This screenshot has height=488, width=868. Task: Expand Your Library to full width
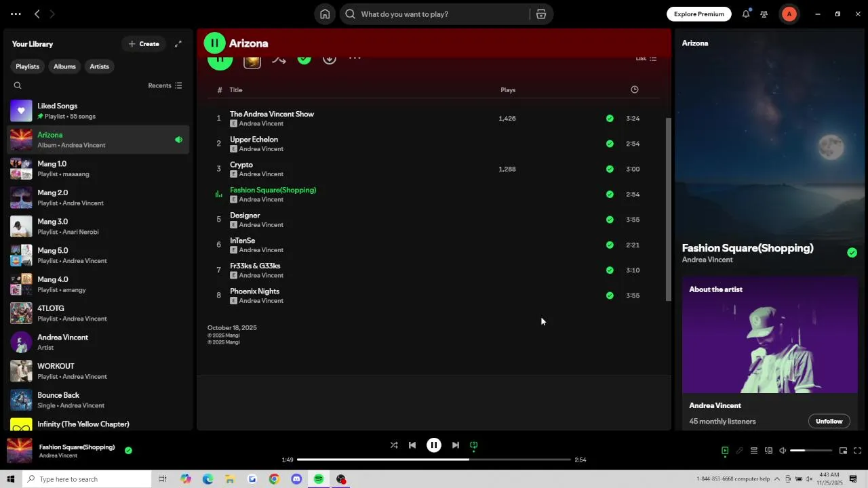pyautogui.click(x=178, y=44)
